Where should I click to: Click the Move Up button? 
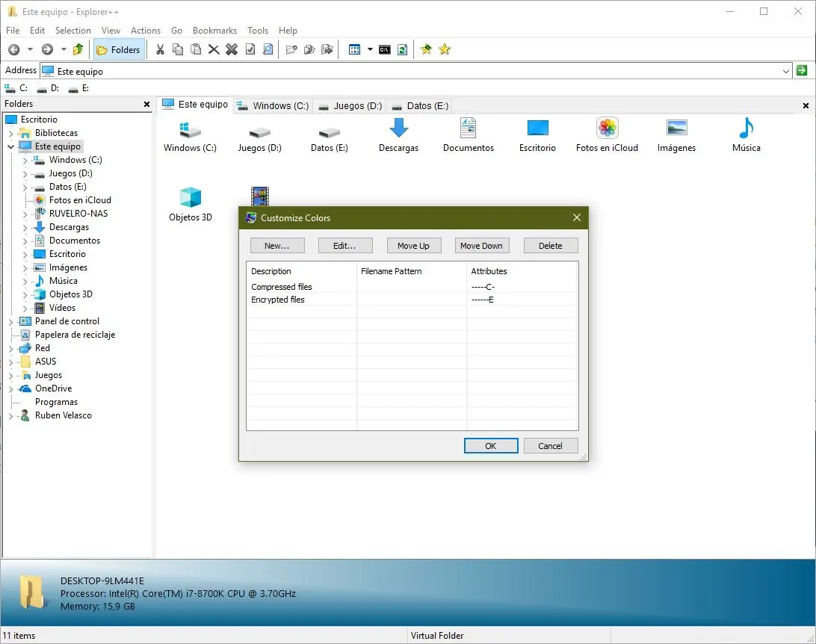tap(414, 246)
